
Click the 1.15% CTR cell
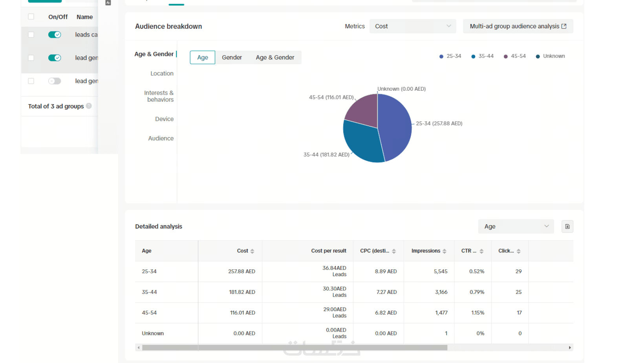[478, 313]
